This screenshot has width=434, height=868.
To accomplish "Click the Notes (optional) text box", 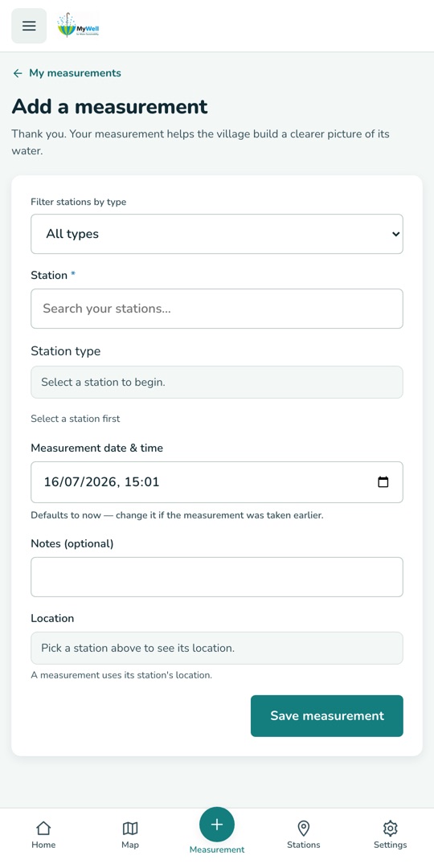I will point(217,577).
